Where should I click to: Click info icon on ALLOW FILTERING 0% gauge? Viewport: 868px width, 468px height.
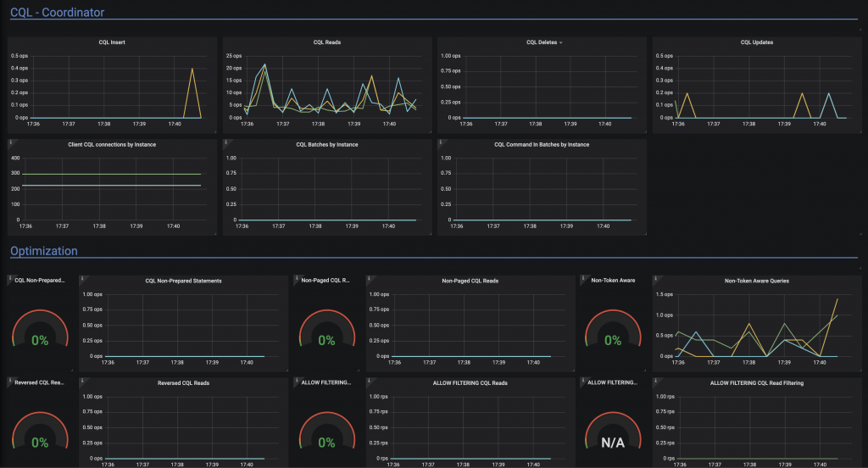coord(297,381)
